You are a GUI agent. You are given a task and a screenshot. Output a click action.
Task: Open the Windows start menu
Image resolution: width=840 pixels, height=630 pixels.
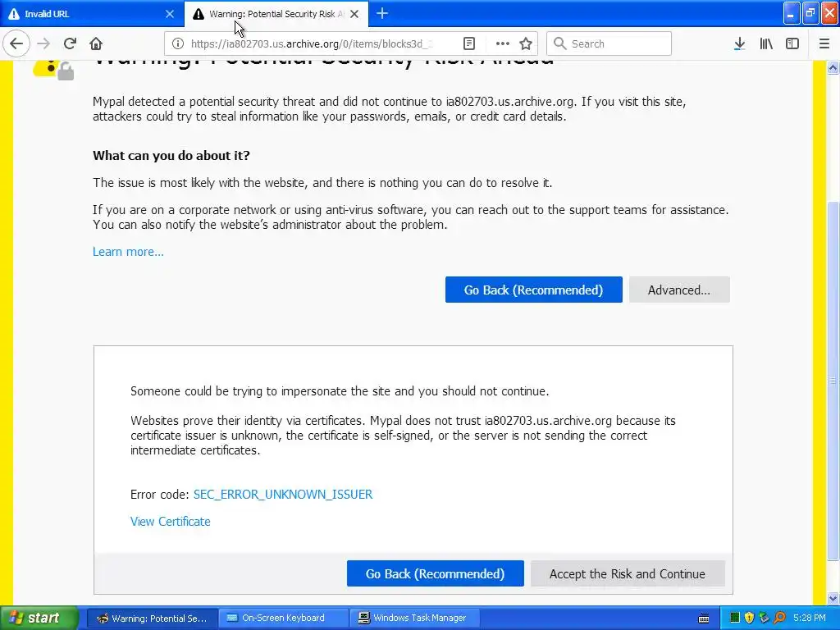[39, 619]
